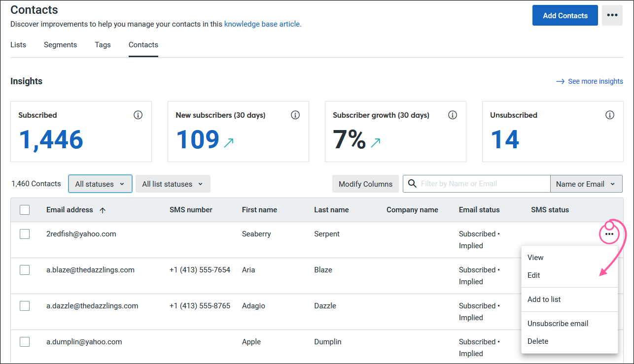This screenshot has width=634, height=364.
Task: Click the a.dumplin@yahoo.com email address
Action: pyautogui.click(x=84, y=342)
